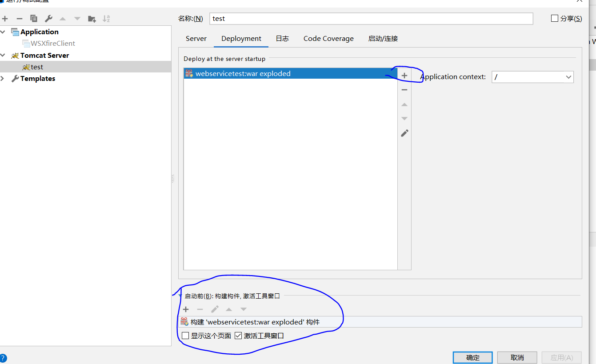Add deployment artifact with plus button
Screen dimensions: 596x364
[x=404, y=76]
